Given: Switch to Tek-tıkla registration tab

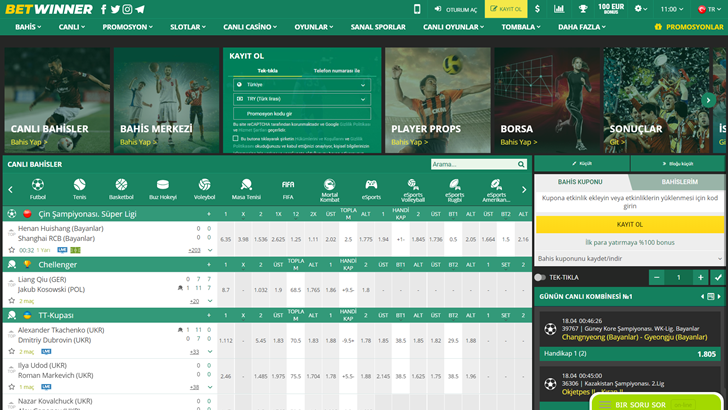Looking at the screenshot, I should (267, 71).
